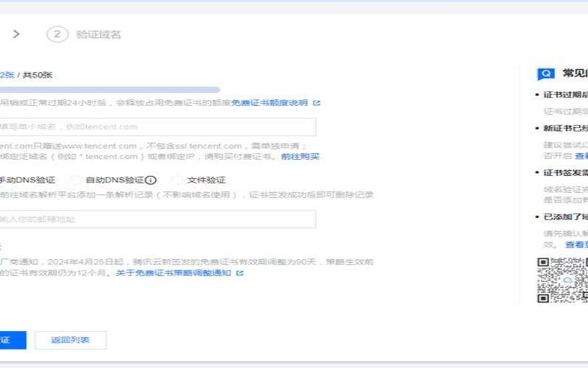This screenshot has width=588, height=368.
Task: Open FAQ item 证书签发
Action: tap(565, 173)
